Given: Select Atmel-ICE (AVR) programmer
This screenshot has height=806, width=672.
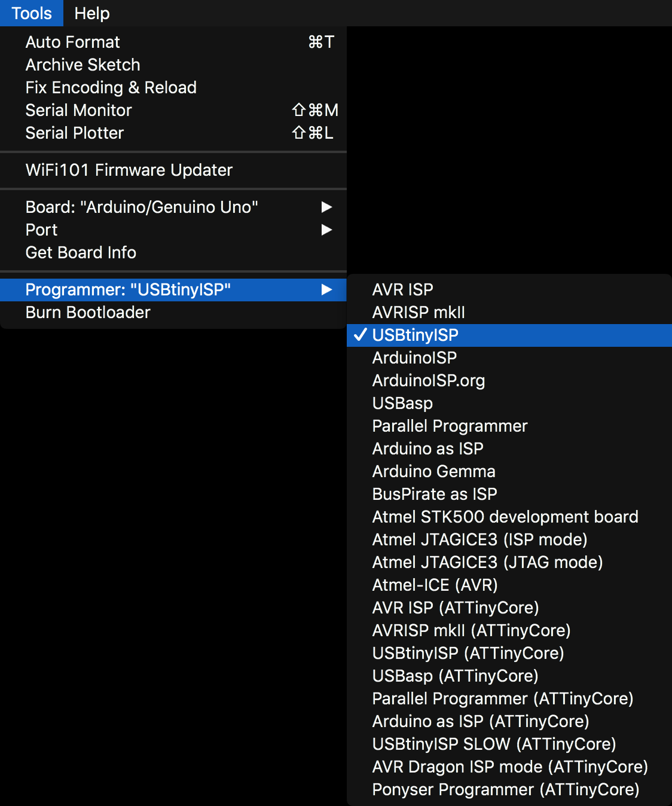Looking at the screenshot, I should pos(435,585).
